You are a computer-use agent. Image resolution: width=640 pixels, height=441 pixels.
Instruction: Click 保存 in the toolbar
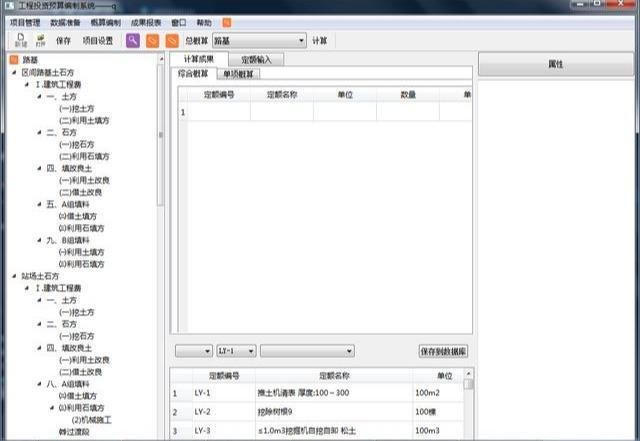pos(63,41)
